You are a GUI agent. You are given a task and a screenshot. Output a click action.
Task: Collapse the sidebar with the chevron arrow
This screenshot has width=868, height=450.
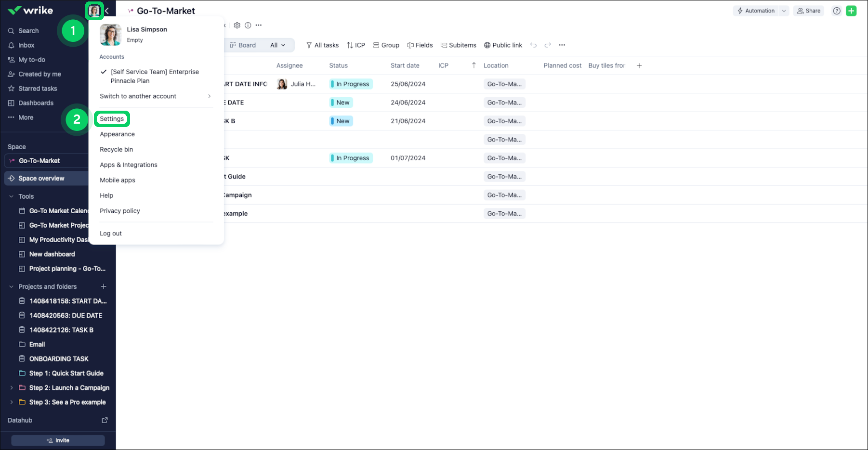pos(107,11)
